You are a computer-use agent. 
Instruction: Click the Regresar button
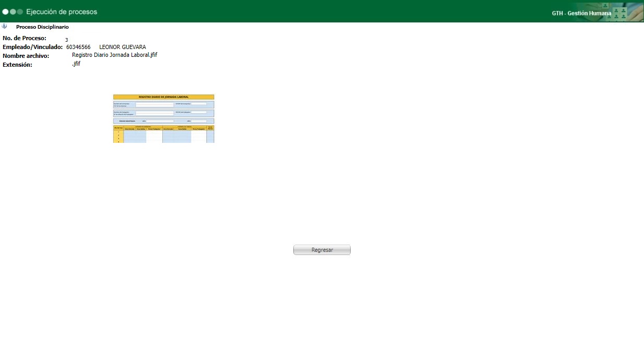click(x=322, y=250)
